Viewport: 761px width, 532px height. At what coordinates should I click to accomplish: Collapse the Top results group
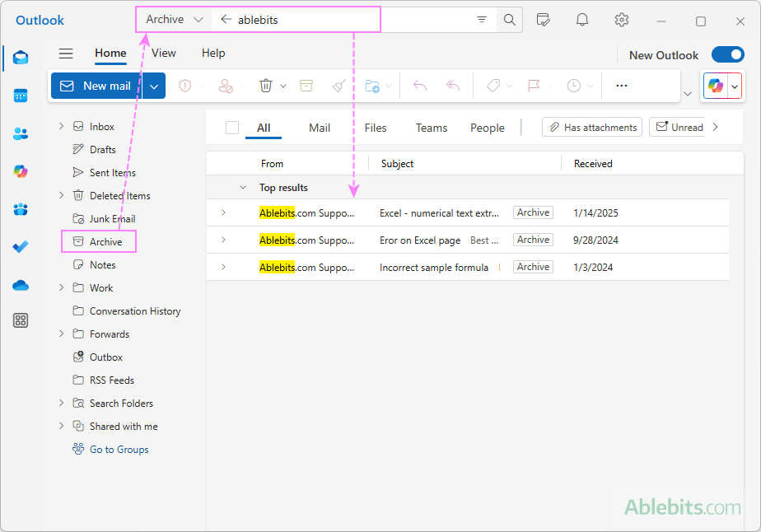[x=243, y=188]
